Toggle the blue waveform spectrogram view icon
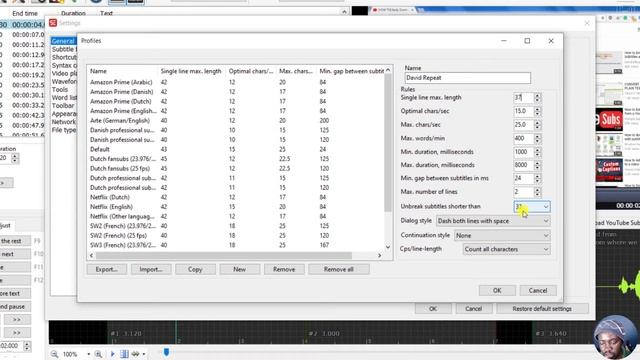The width and height of the screenshot is (640, 360). coord(124,354)
